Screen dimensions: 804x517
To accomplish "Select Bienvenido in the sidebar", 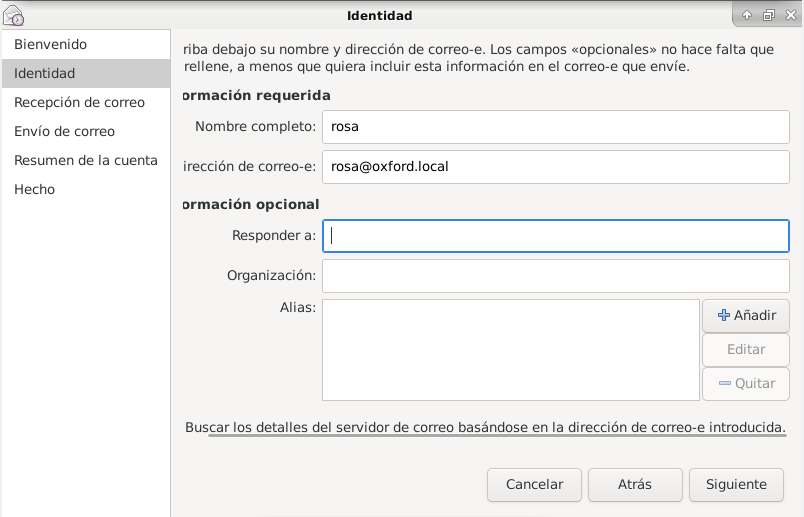I will pos(50,45).
